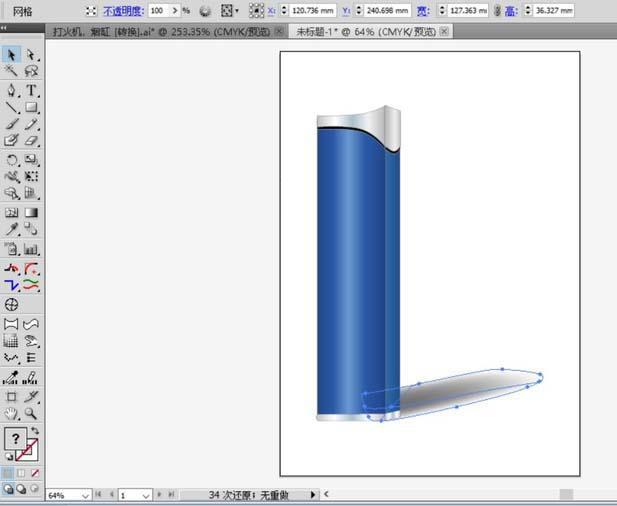Select the Rectangle shape tool
Image resolution: width=617 pixels, height=506 pixels.
pyautogui.click(x=32, y=107)
